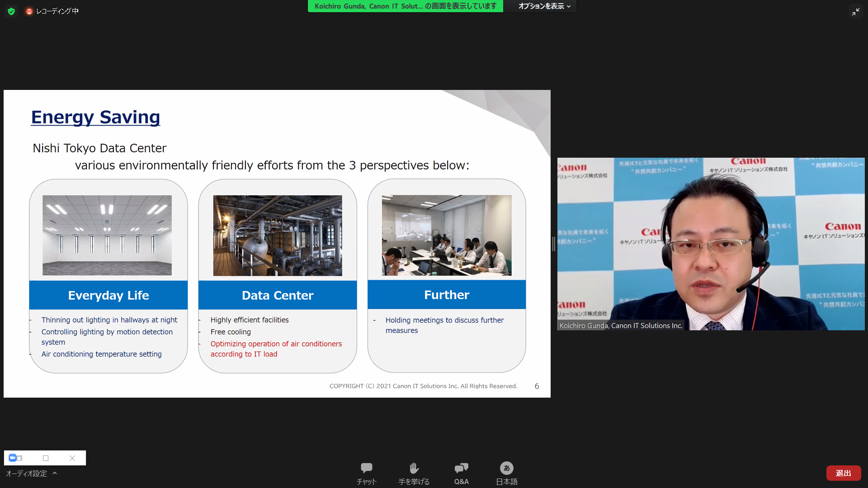Maximize the mini Zoom window

[46, 458]
